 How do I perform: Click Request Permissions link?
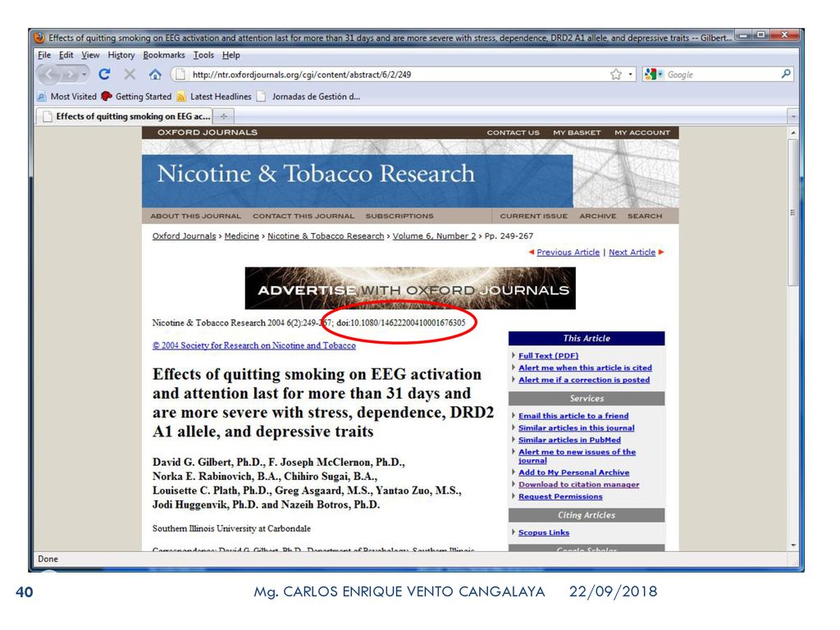560,496
